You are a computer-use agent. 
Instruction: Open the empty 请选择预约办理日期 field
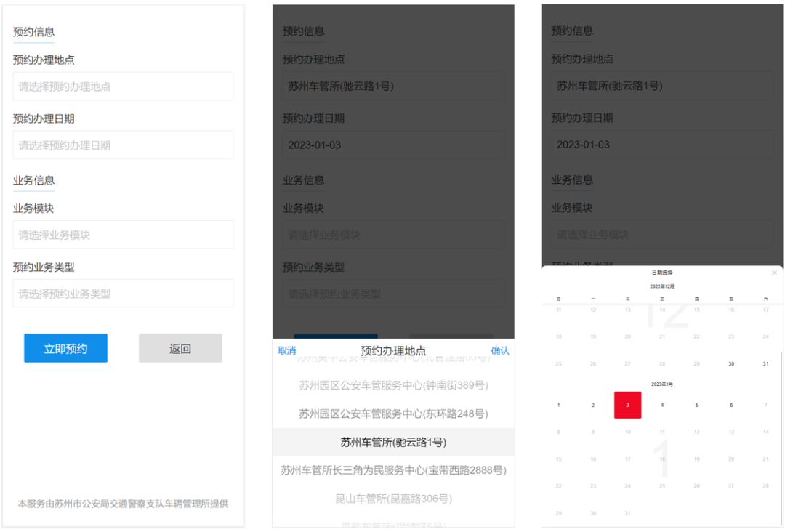pyautogui.click(x=123, y=145)
